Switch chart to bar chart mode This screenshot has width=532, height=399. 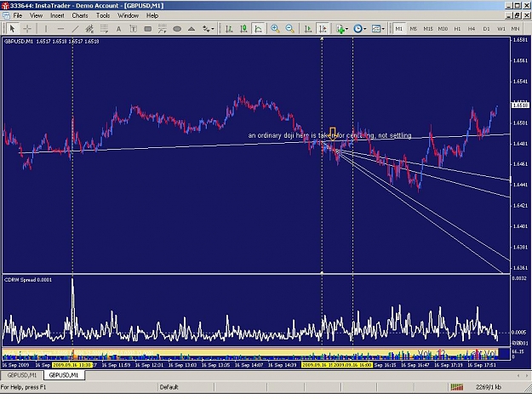coord(229,29)
